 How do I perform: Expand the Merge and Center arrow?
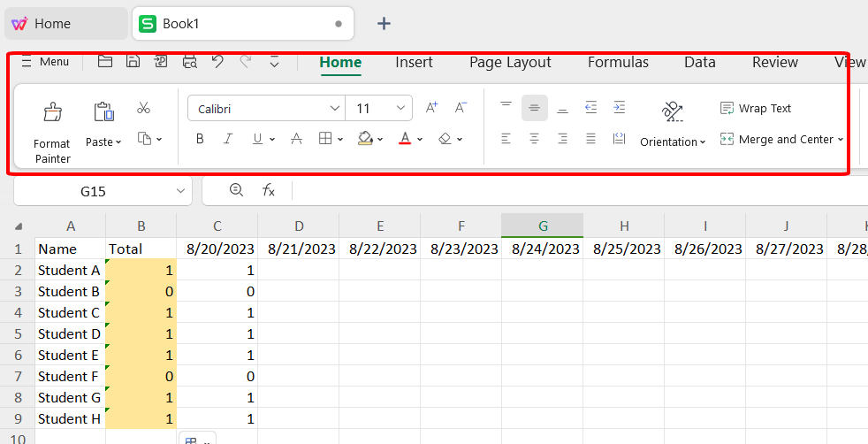coord(841,140)
